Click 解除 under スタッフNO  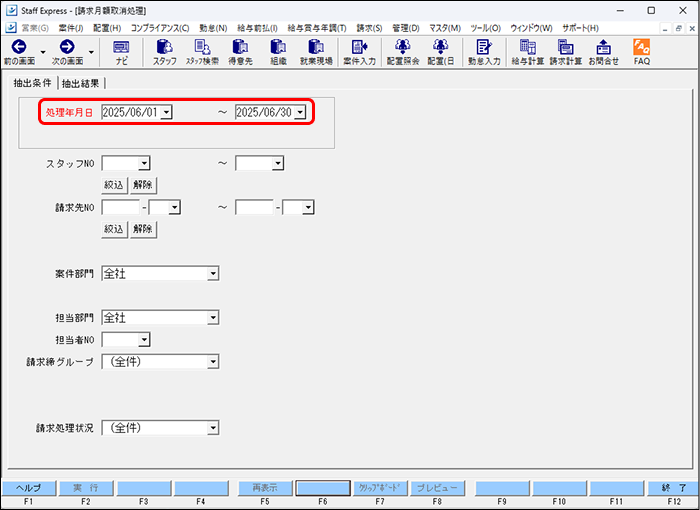coord(143,185)
